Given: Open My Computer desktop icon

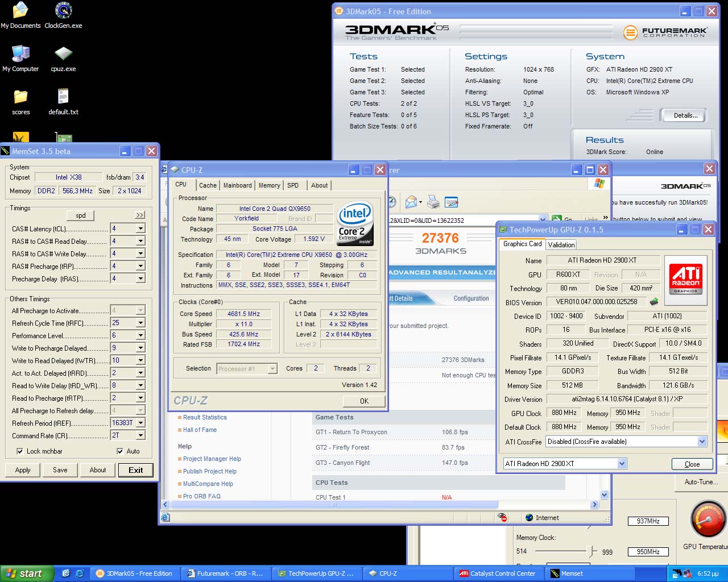Looking at the screenshot, I should pyautogui.click(x=20, y=59).
